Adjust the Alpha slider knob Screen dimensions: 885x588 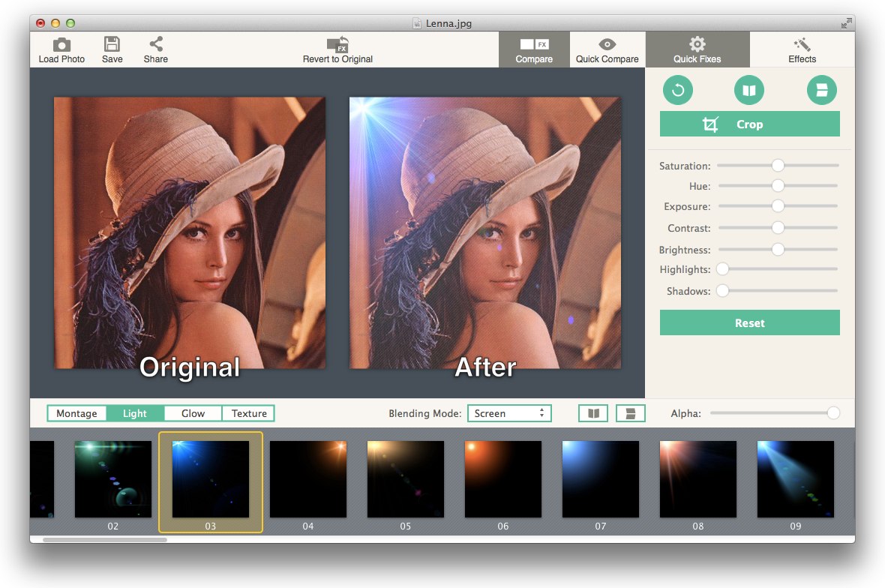833,413
